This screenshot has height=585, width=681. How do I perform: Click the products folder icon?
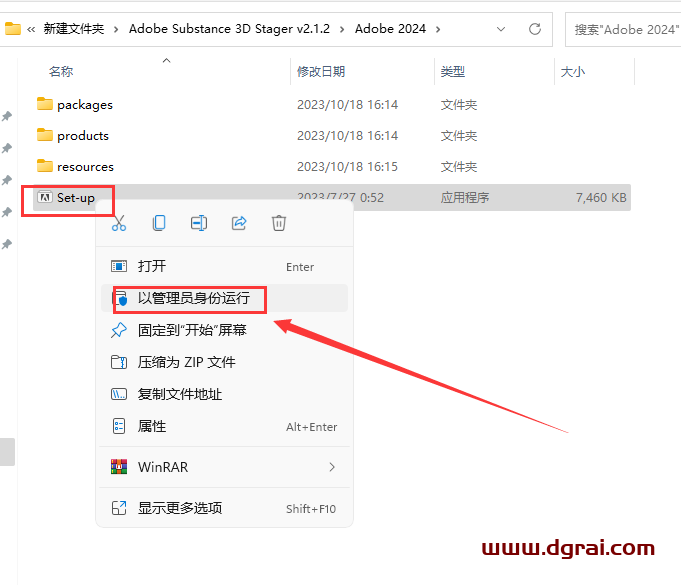[45, 135]
